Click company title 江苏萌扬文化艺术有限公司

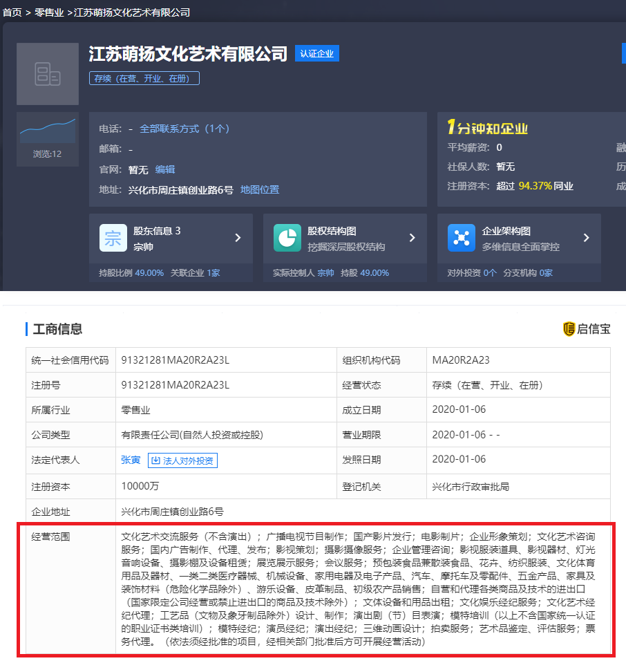click(188, 54)
